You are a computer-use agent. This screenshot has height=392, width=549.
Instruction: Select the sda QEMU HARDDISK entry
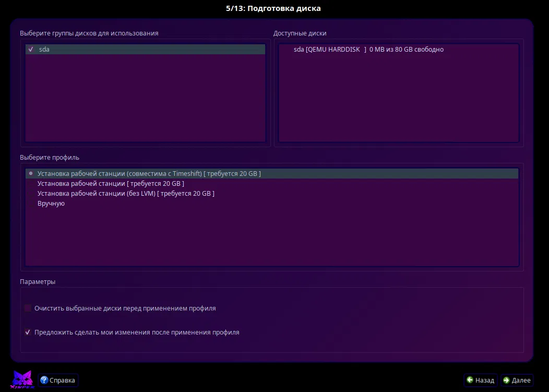[x=399, y=50]
